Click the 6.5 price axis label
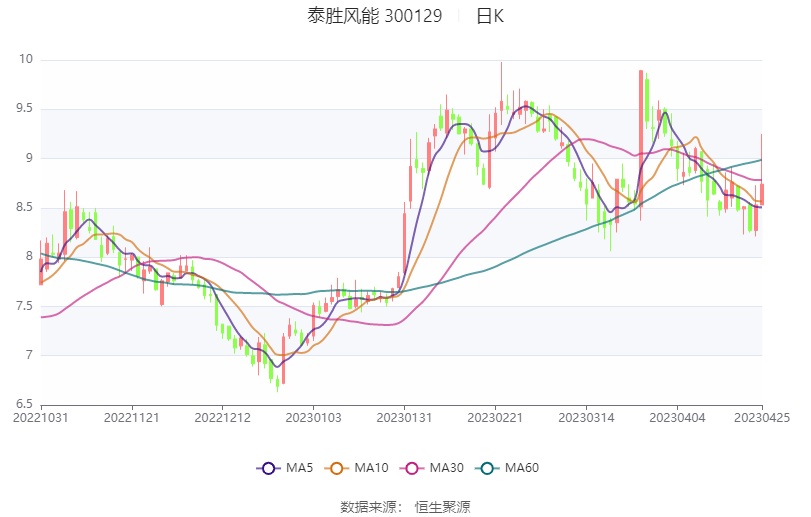The height and width of the screenshot is (517, 811). click(23, 404)
